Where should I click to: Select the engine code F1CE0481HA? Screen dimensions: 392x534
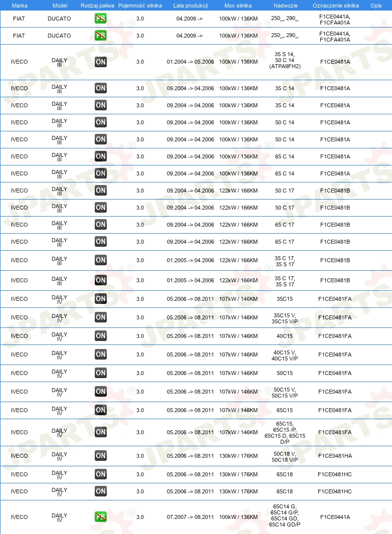(x=335, y=456)
